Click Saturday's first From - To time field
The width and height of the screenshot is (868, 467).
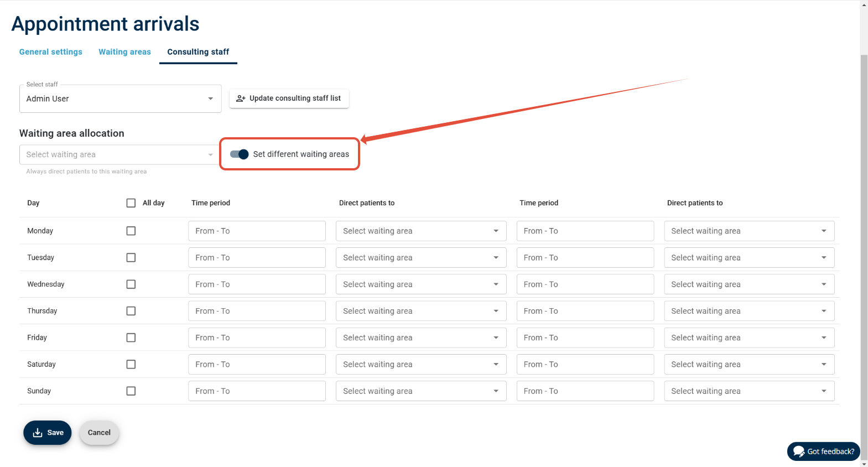pos(257,364)
